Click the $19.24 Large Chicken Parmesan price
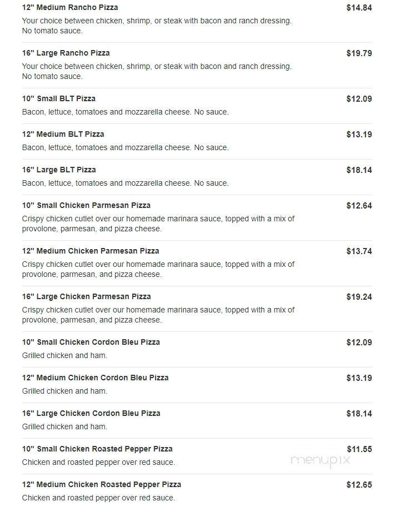The image size is (420, 506). coord(359,296)
